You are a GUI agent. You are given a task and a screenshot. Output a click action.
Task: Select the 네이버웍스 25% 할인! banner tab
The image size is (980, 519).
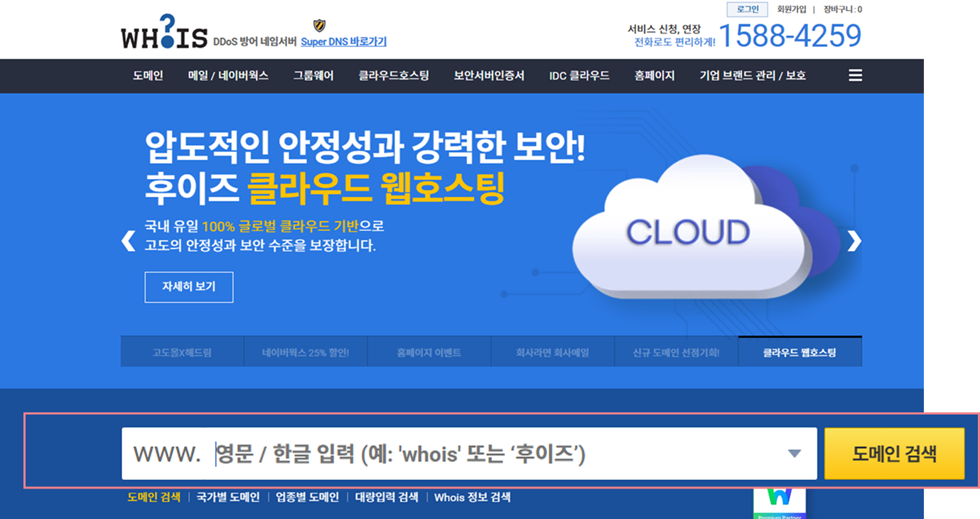point(306,352)
